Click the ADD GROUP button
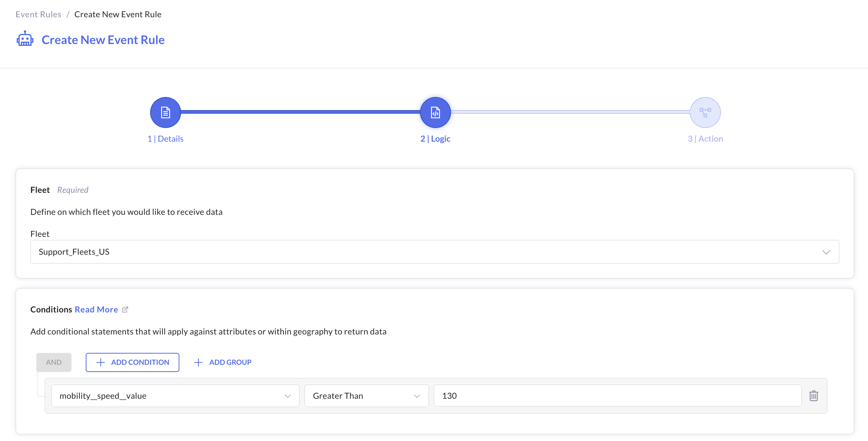The width and height of the screenshot is (868, 441). pyautogui.click(x=230, y=362)
